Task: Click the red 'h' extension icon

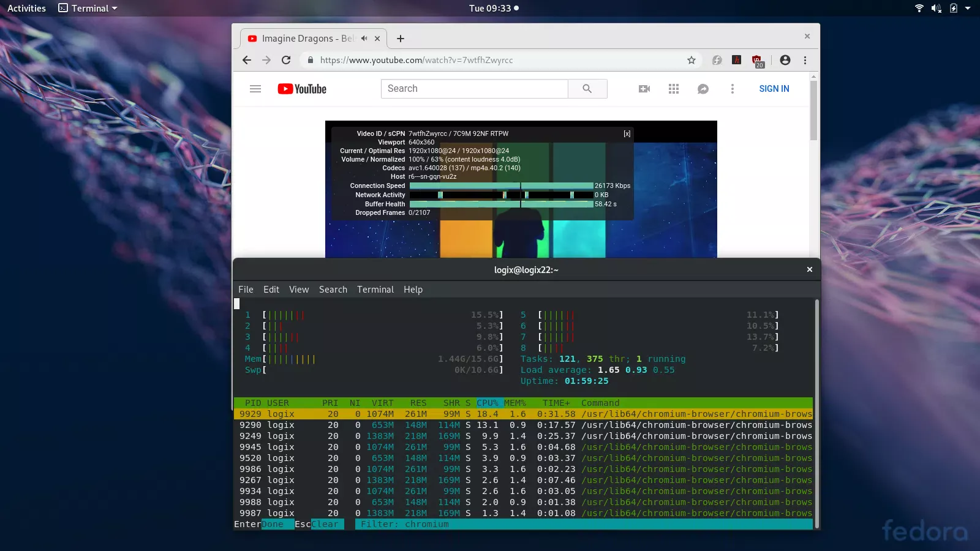Action: pyautogui.click(x=737, y=60)
